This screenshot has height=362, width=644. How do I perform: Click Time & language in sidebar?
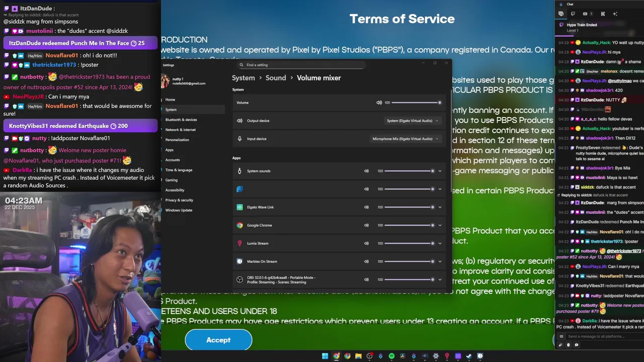pyautogui.click(x=193, y=170)
